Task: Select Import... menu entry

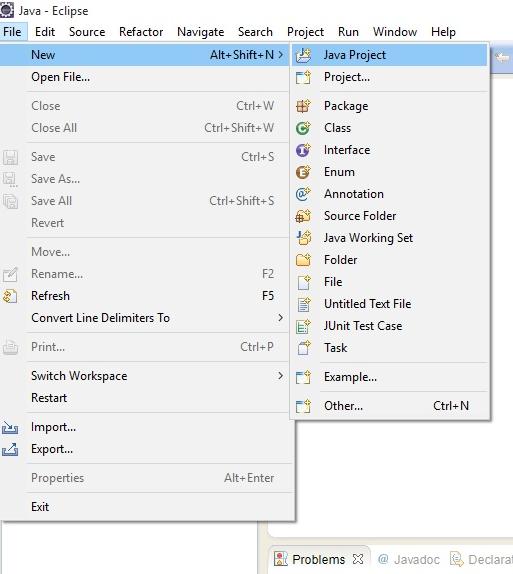Action: tap(146, 427)
